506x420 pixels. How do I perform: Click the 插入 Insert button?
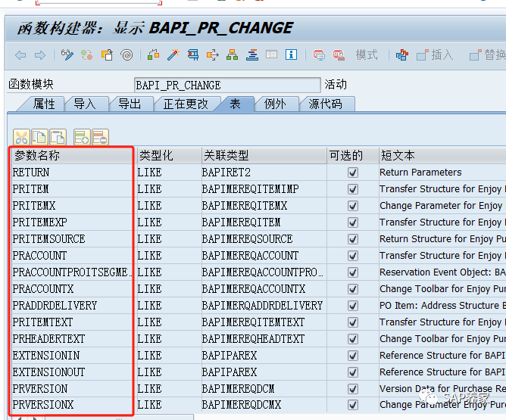pos(435,54)
